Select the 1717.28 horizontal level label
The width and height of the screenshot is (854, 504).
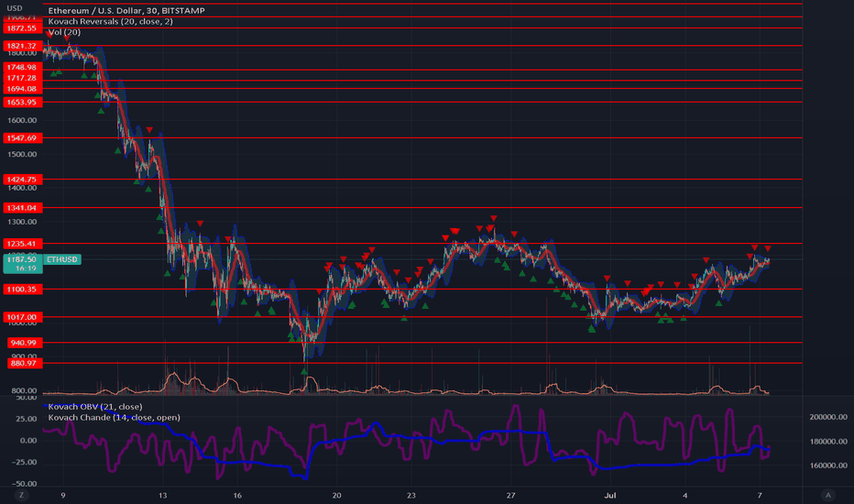[22, 78]
